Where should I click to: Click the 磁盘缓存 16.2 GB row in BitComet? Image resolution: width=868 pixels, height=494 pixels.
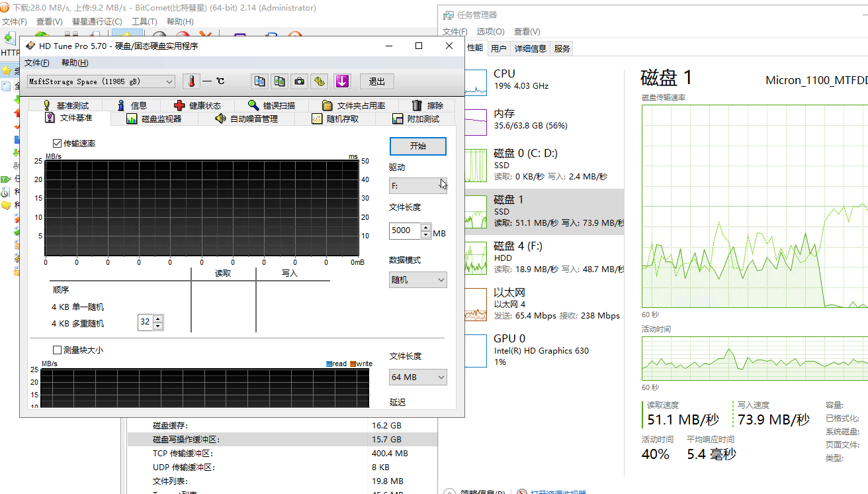(282, 426)
